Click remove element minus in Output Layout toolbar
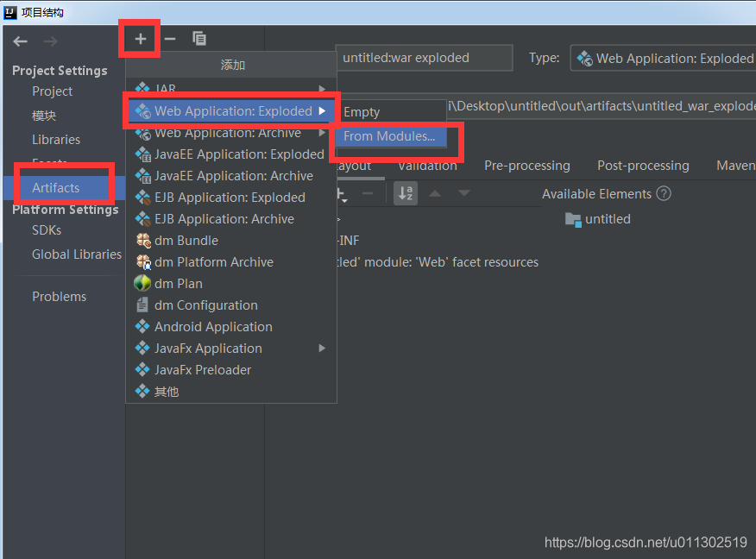The height and width of the screenshot is (559, 756). [368, 194]
